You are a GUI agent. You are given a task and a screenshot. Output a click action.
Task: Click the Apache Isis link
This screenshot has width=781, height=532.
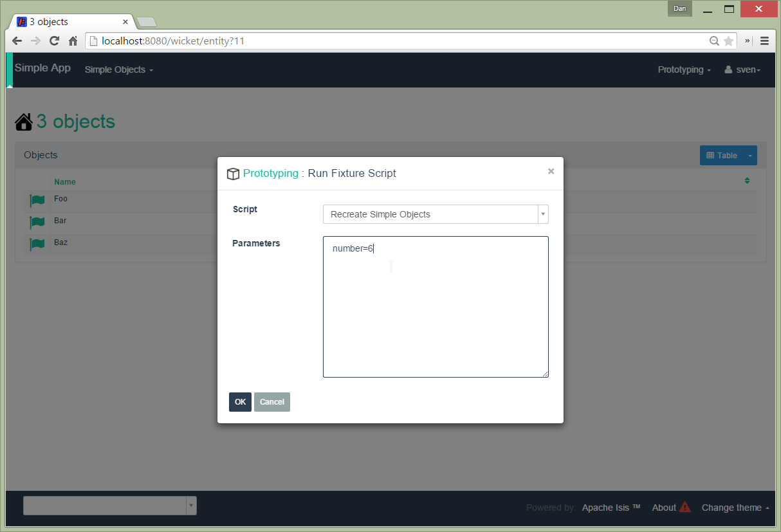(x=611, y=508)
